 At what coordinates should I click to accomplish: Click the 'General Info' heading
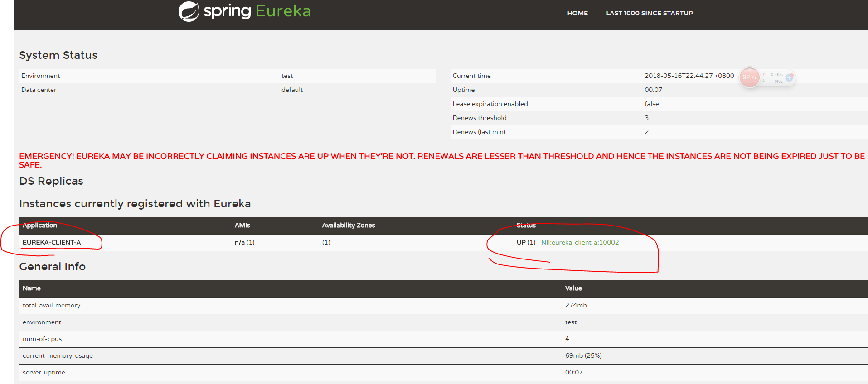[52, 267]
